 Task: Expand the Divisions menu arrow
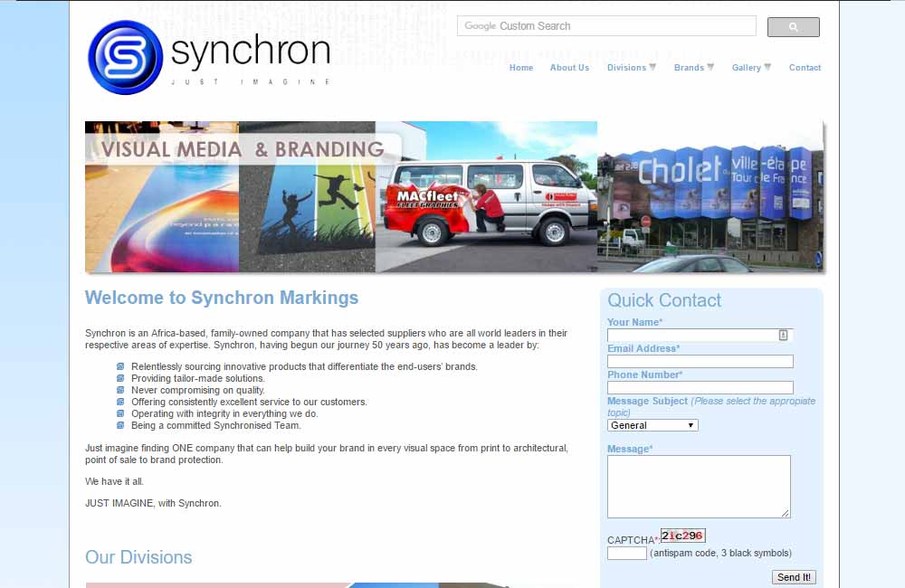(x=653, y=67)
